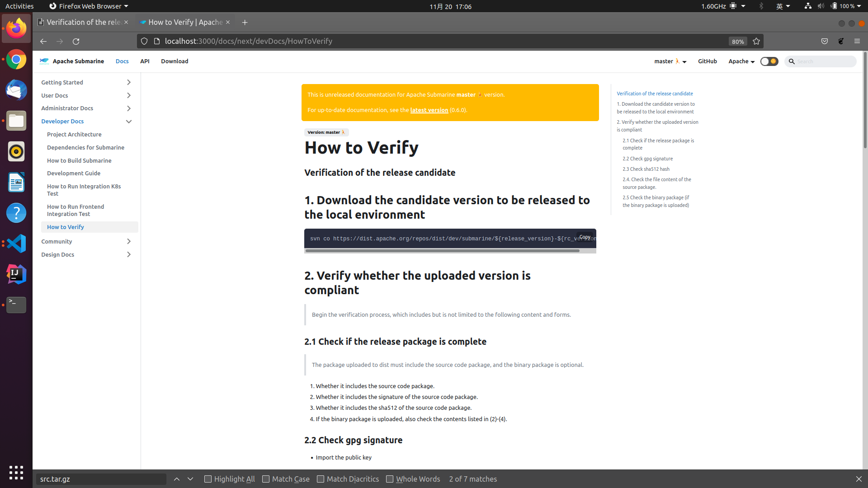The height and width of the screenshot is (488, 868).
Task: Toggle dark mode switch
Action: coord(769,61)
